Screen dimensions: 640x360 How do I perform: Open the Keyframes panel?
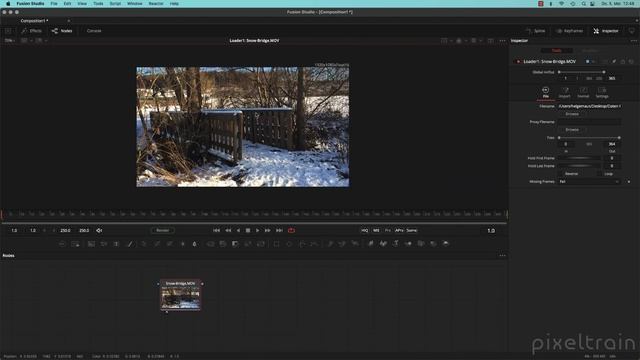click(569, 31)
